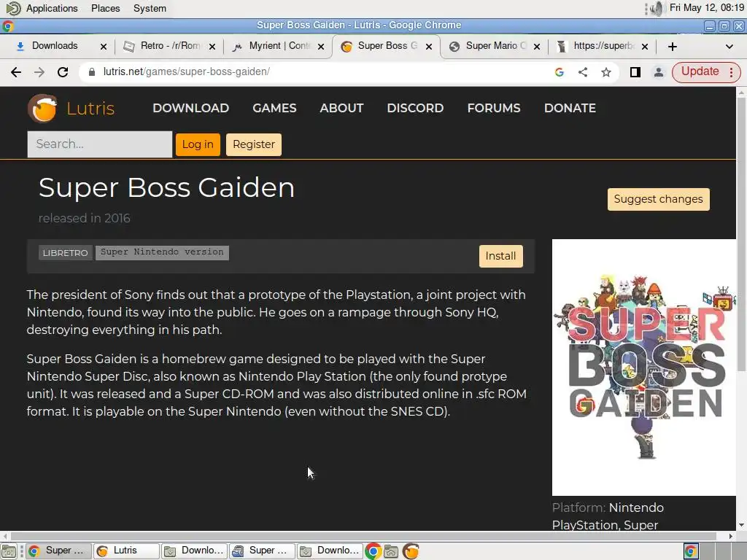
Task: Click the address bar URL
Action: 186,71
